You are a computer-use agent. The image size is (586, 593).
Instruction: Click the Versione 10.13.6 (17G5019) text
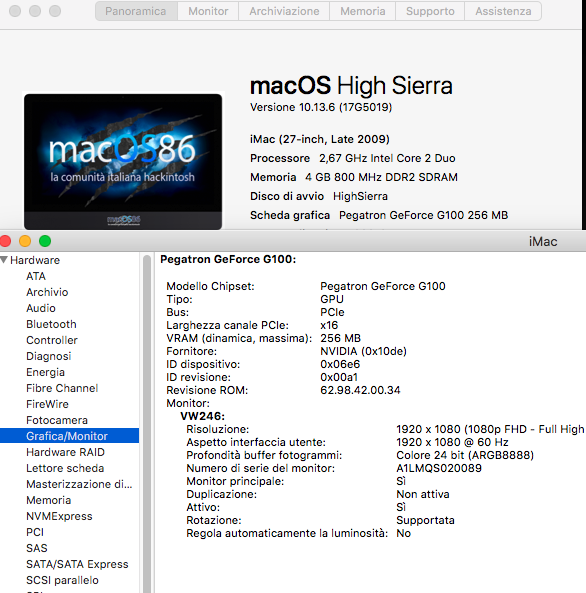[321, 107]
